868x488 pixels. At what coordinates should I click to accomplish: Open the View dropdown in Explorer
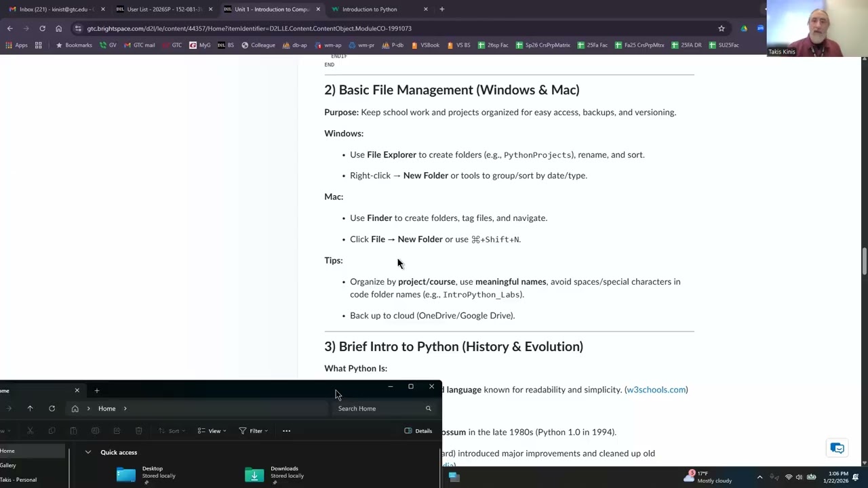click(212, 431)
